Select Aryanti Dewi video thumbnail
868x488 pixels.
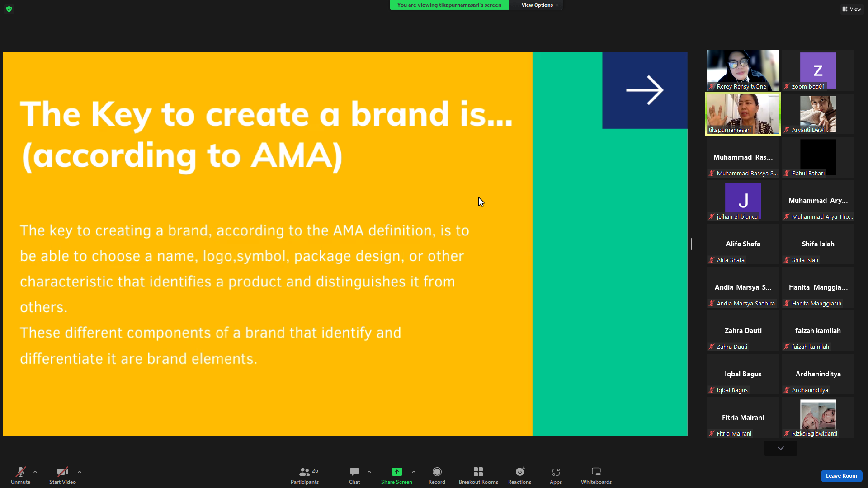click(x=818, y=114)
